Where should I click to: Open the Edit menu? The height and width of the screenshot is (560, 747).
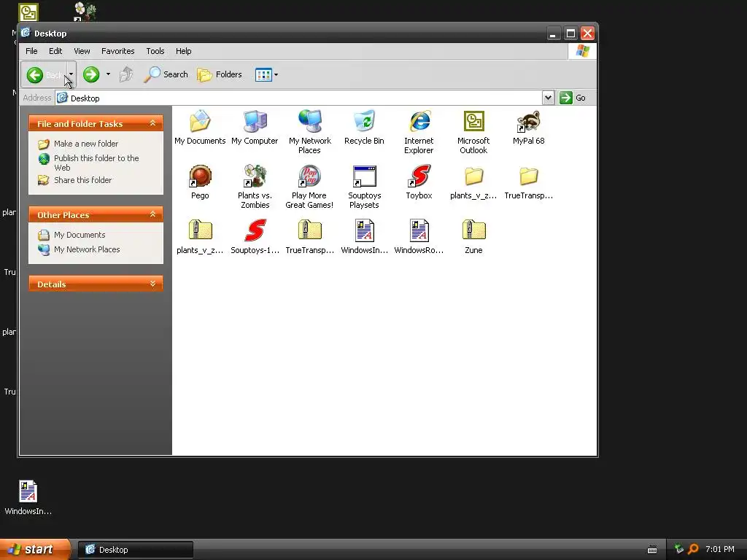pos(55,51)
